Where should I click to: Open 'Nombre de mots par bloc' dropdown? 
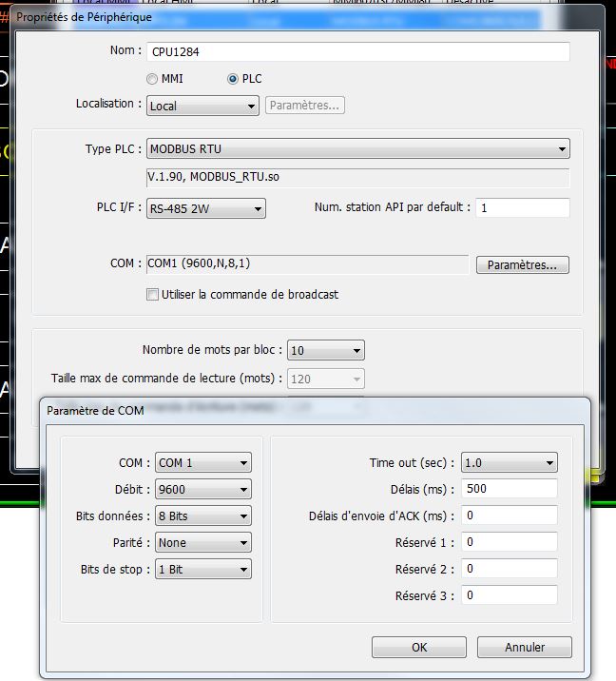point(325,351)
